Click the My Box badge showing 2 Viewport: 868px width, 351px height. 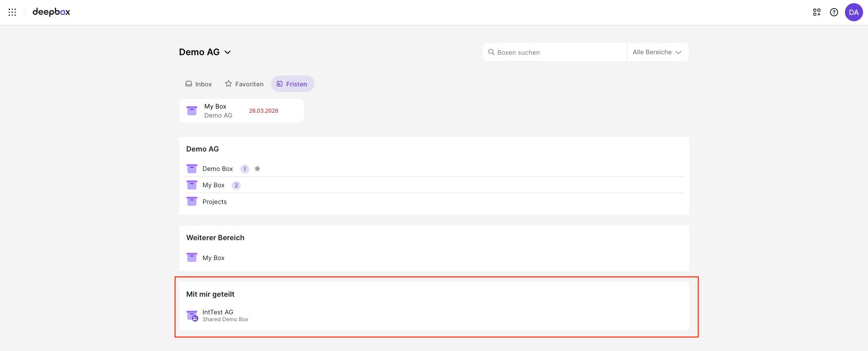[236, 185]
